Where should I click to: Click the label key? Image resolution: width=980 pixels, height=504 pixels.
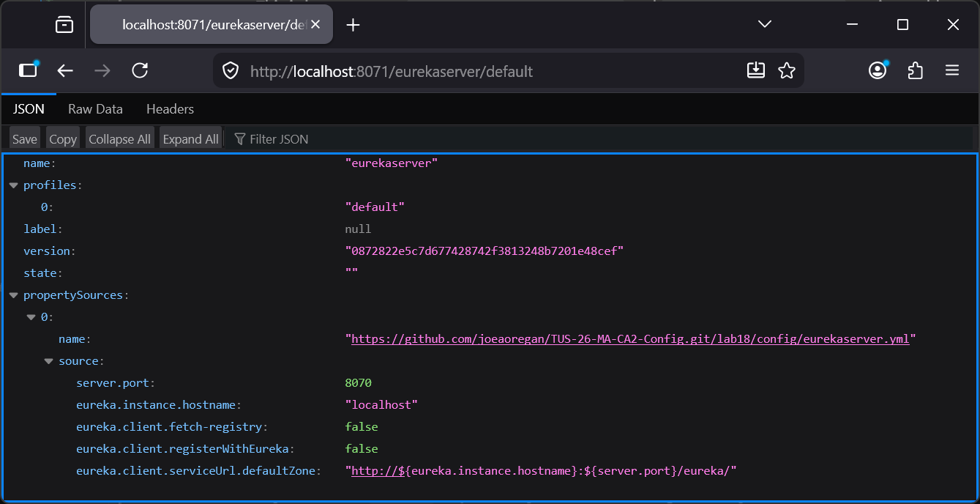pyautogui.click(x=42, y=229)
